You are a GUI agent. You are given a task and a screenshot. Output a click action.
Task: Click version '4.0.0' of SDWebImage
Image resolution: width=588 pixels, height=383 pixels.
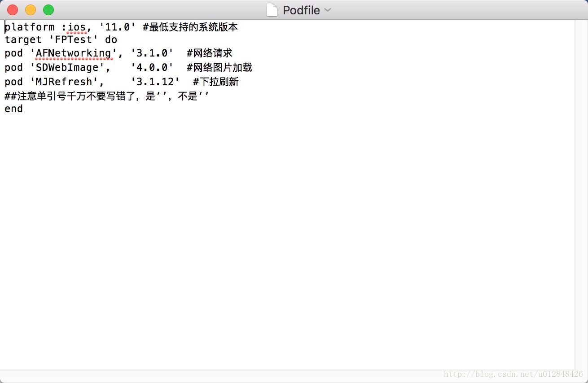pos(152,68)
